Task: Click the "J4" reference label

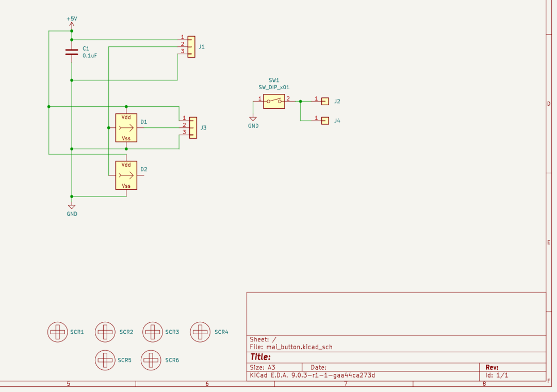Action: coord(337,121)
